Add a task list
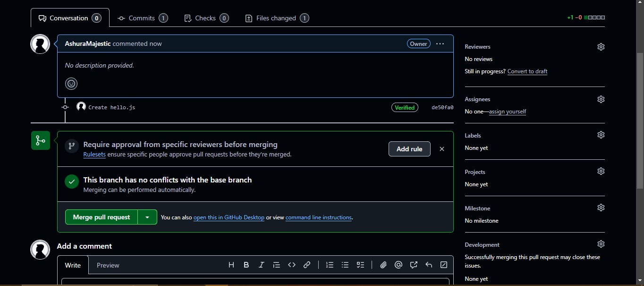This screenshot has width=644, height=286. coord(360,265)
